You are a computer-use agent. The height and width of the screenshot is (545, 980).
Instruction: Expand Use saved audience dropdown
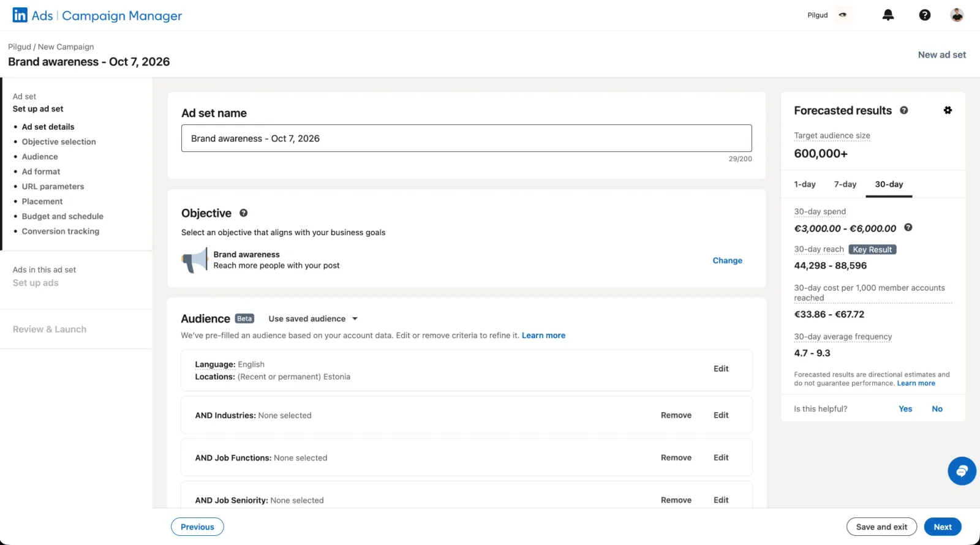[x=313, y=318]
